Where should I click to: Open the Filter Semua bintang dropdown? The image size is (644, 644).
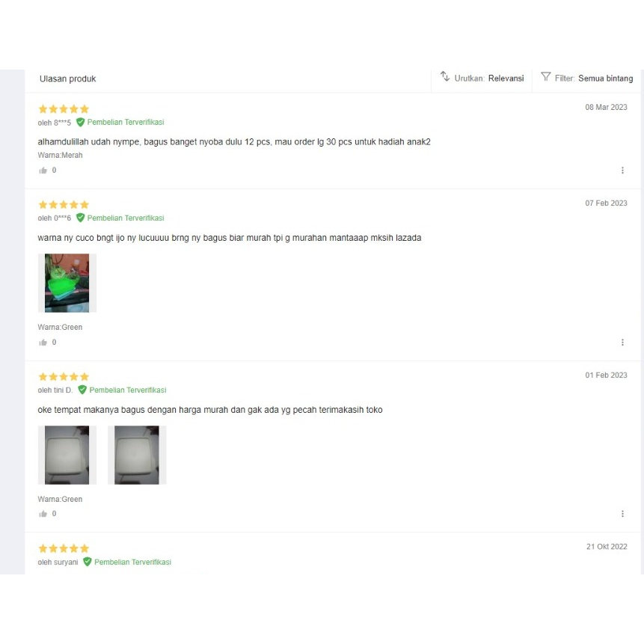(x=587, y=78)
